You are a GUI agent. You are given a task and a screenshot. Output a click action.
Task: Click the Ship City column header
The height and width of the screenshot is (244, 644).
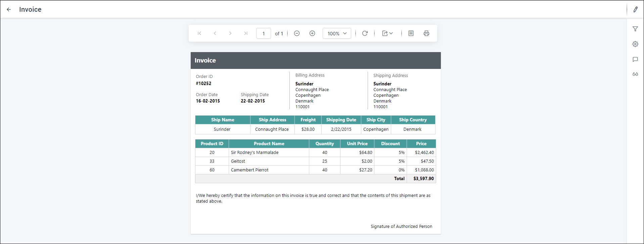tap(376, 120)
